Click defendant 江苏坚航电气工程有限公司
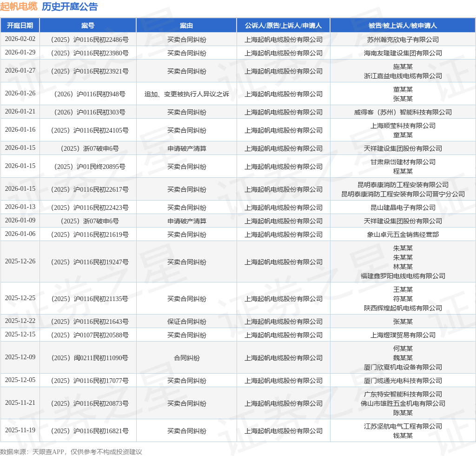 403,426
